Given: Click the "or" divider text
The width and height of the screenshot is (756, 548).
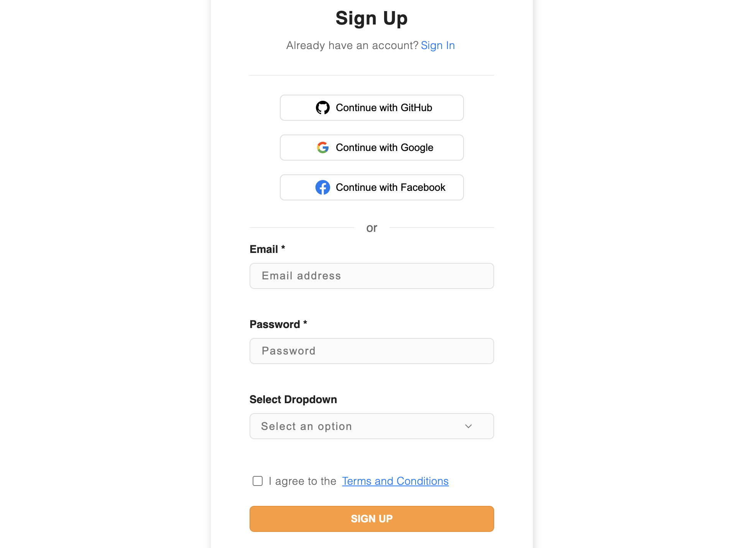Looking at the screenshot, I should (371, 228).
